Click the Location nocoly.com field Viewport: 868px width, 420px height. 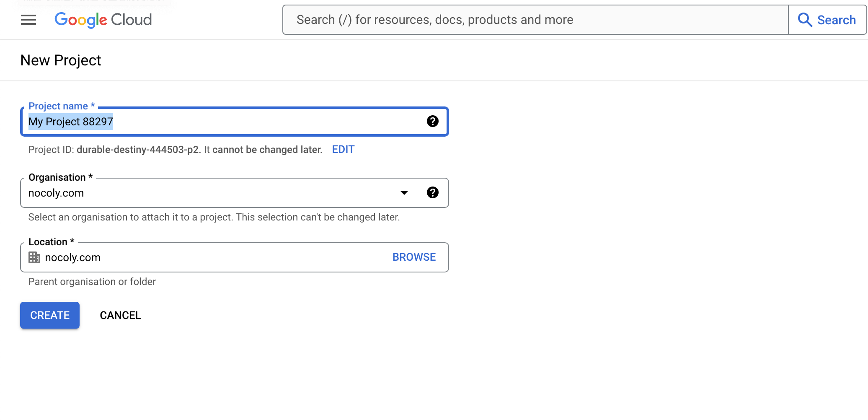coord(235,257)
